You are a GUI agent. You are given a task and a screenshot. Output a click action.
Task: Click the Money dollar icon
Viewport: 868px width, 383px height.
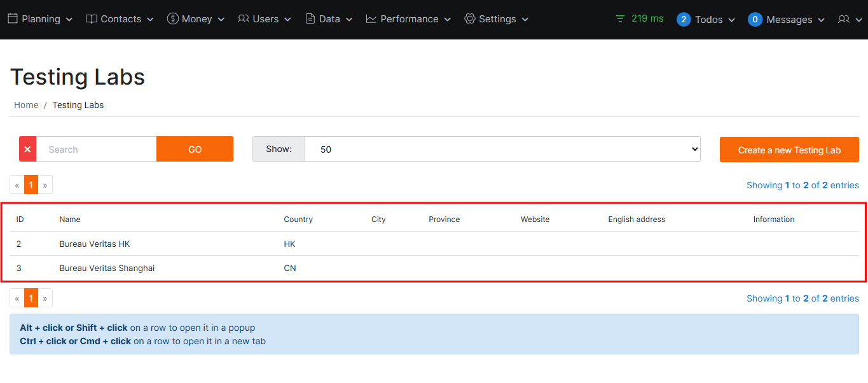click(x=172, y=19)
